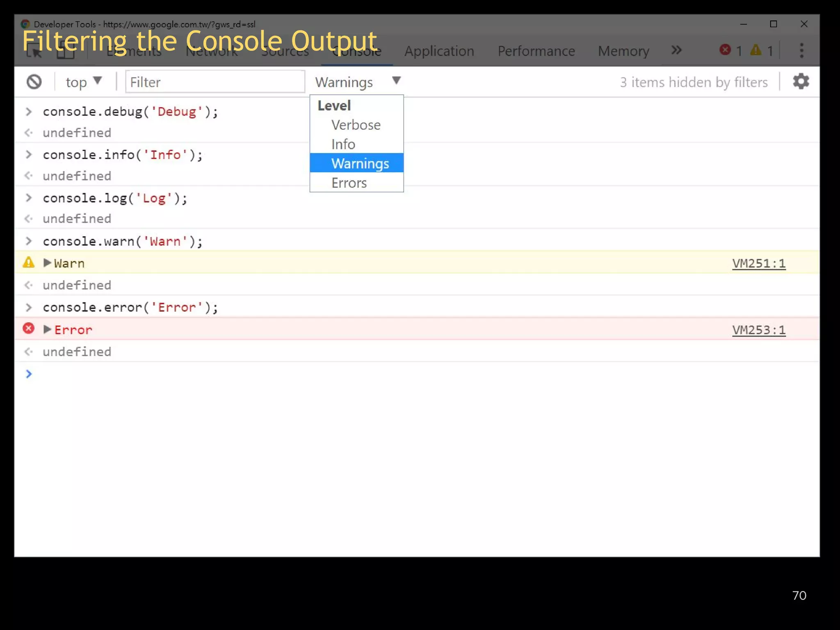
Task: Open the VM253:1 source link
Action: point(759,330)
